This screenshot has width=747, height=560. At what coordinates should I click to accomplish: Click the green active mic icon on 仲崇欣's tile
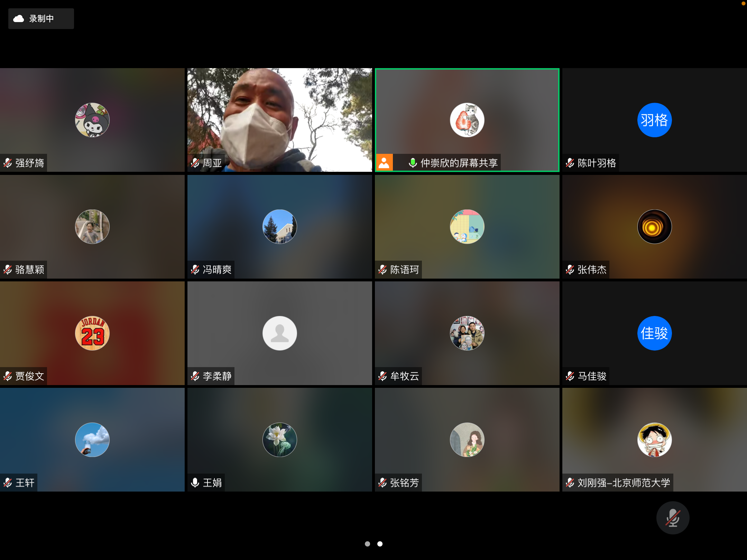coord(414,162)
